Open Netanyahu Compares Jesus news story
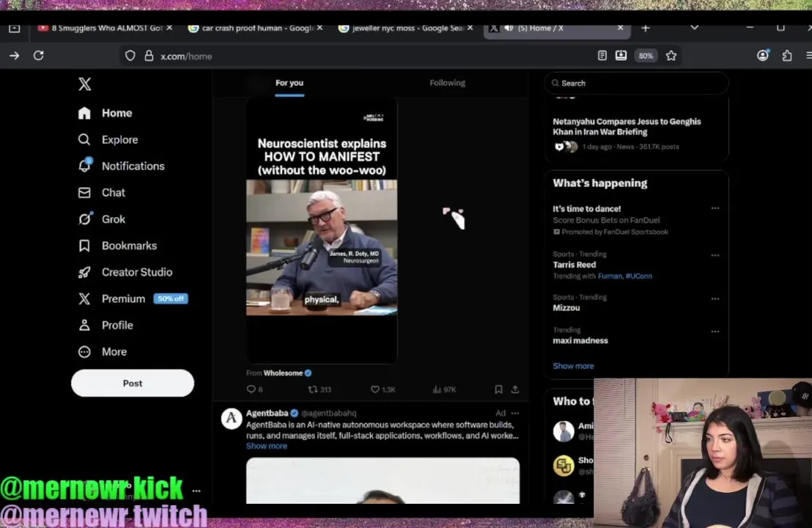The image size is (812, 528). [x=627, y=126]
